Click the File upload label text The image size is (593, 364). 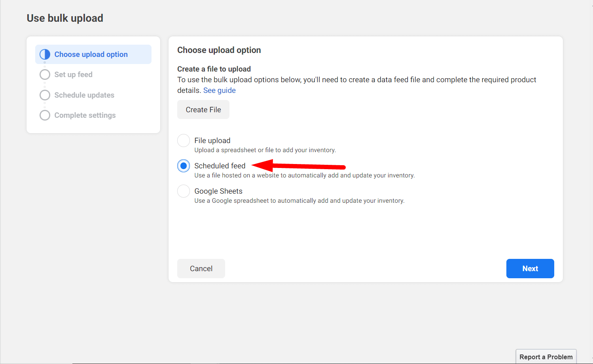point(212,140)
